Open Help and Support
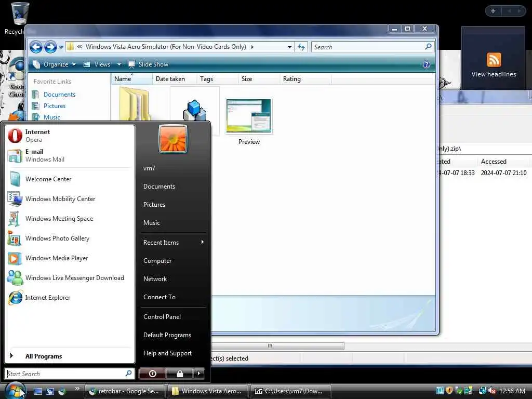The height and width of the screenshot is (399, 532). point(173,353)
